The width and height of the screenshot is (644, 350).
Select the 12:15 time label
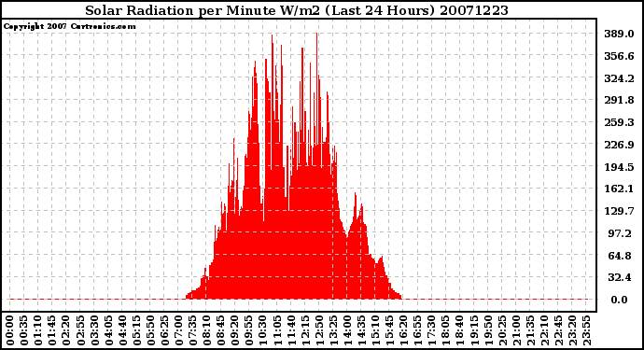point(305,330)
